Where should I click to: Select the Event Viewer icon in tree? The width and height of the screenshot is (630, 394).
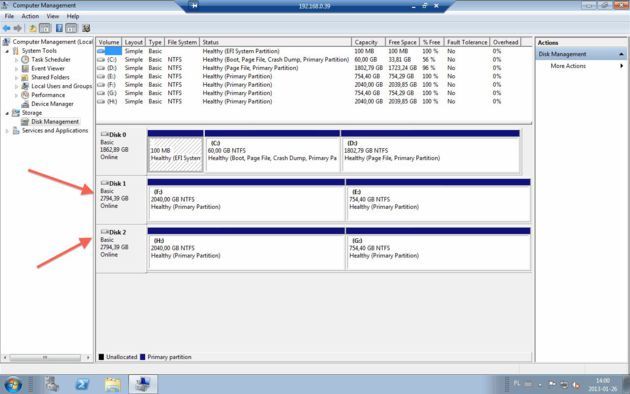tap(25, 68)
